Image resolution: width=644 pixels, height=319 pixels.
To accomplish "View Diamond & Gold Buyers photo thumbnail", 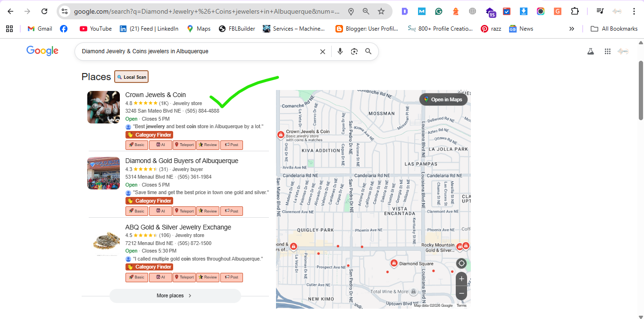I will [x=104, y=173].
